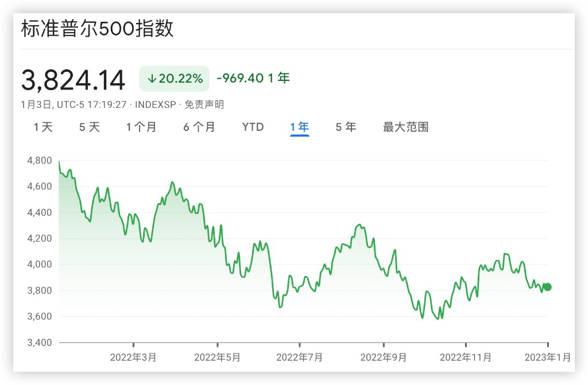Show the 最大范围 full history tab
Image resolution: width=588 pixels, height=385 pixels.
pos(405,127)
